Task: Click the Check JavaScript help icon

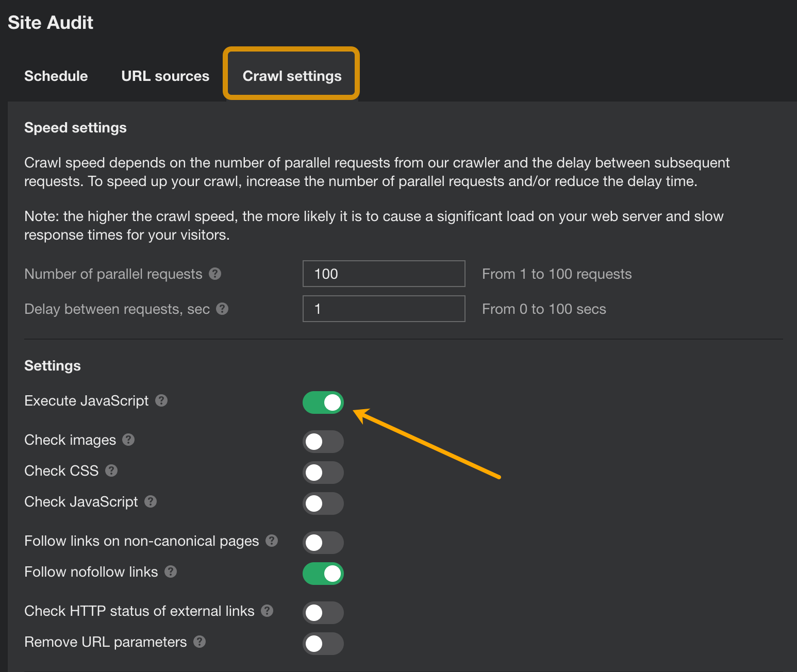Action: 150,502
